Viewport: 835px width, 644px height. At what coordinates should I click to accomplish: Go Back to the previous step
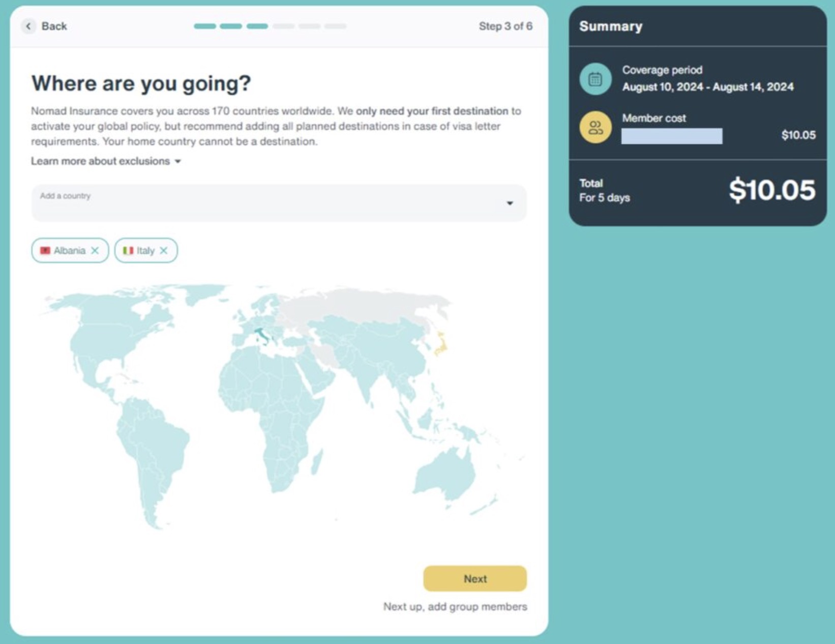(x=54, y=26)
